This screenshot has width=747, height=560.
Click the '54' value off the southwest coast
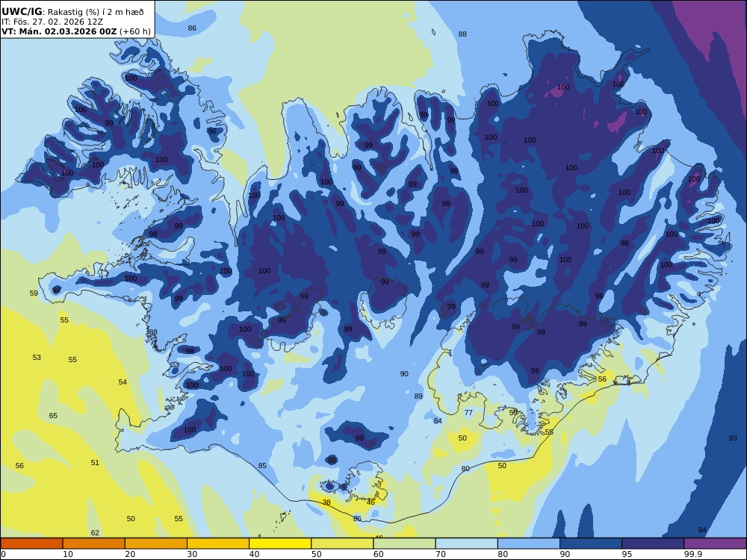click(123, 382)
